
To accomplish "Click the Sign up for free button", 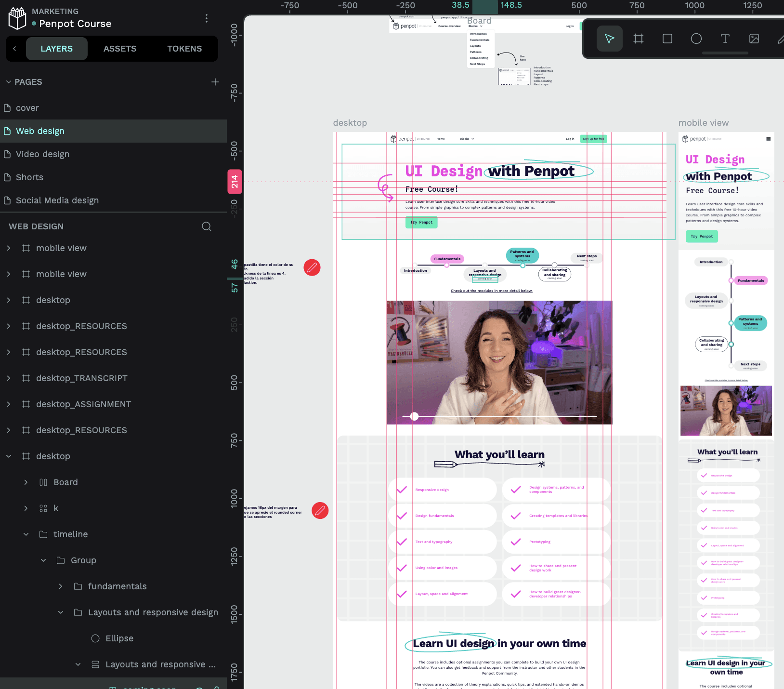I will 594,139.
